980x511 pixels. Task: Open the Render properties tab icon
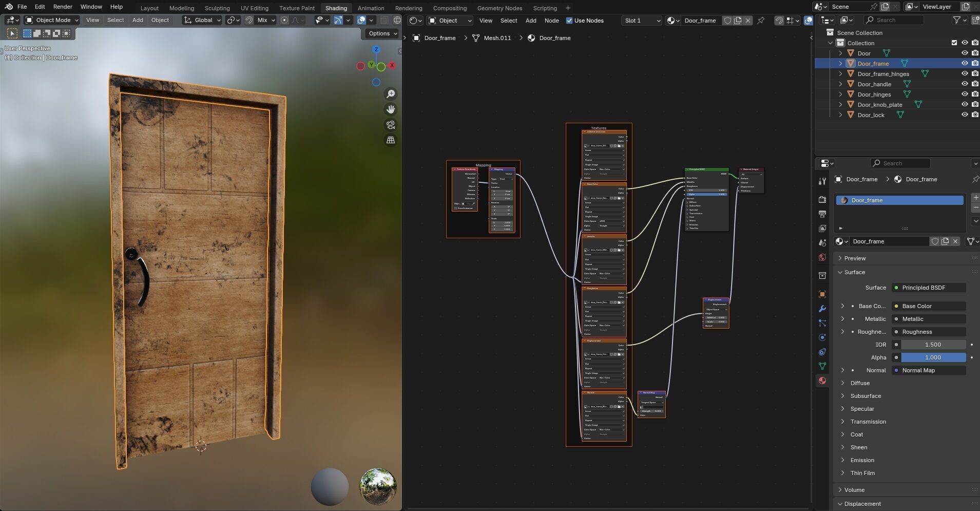click(x=822, y=200)
